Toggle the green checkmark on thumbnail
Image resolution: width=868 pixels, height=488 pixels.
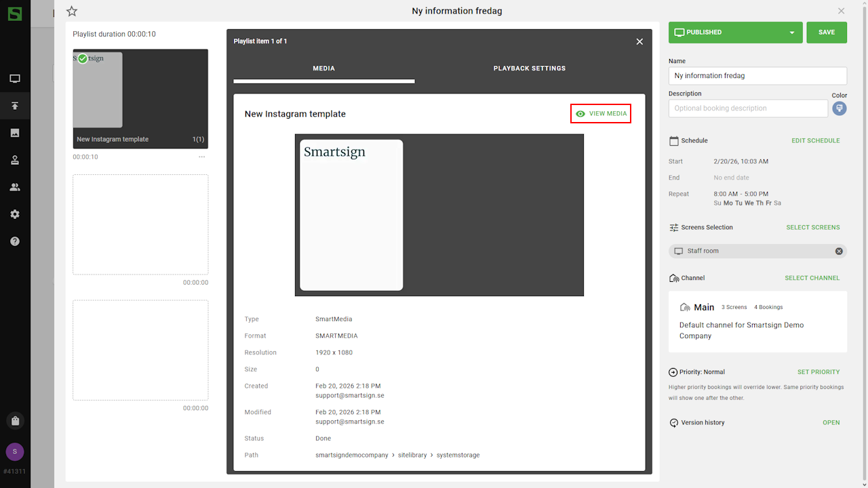(83, 59)
